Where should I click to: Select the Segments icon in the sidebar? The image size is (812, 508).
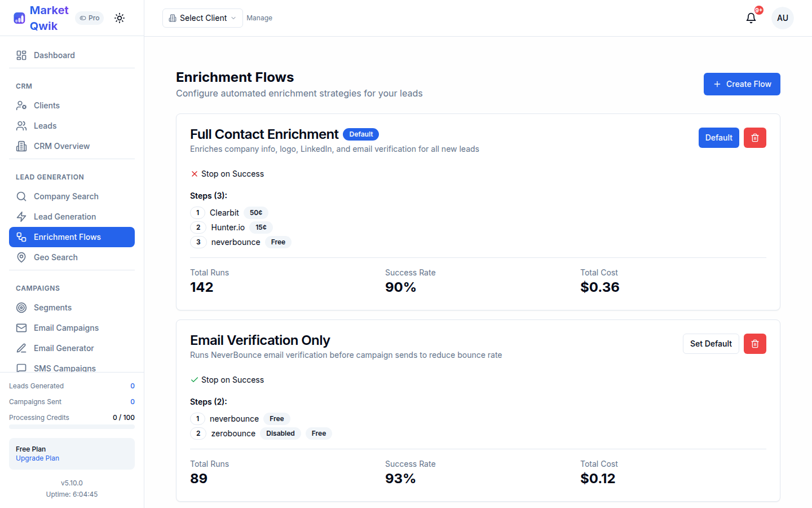(x=22, y=307)
